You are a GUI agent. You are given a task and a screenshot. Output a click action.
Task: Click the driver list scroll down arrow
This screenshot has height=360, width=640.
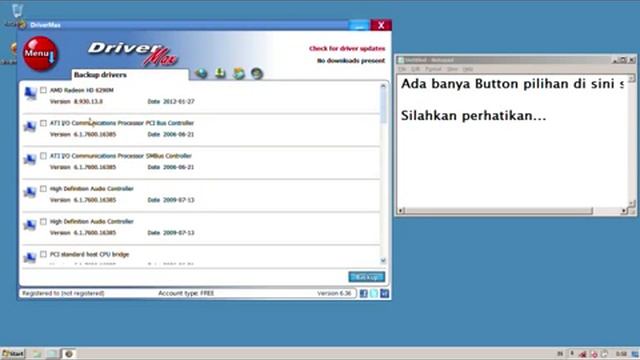pyautogui.click(x=383, y=260)
